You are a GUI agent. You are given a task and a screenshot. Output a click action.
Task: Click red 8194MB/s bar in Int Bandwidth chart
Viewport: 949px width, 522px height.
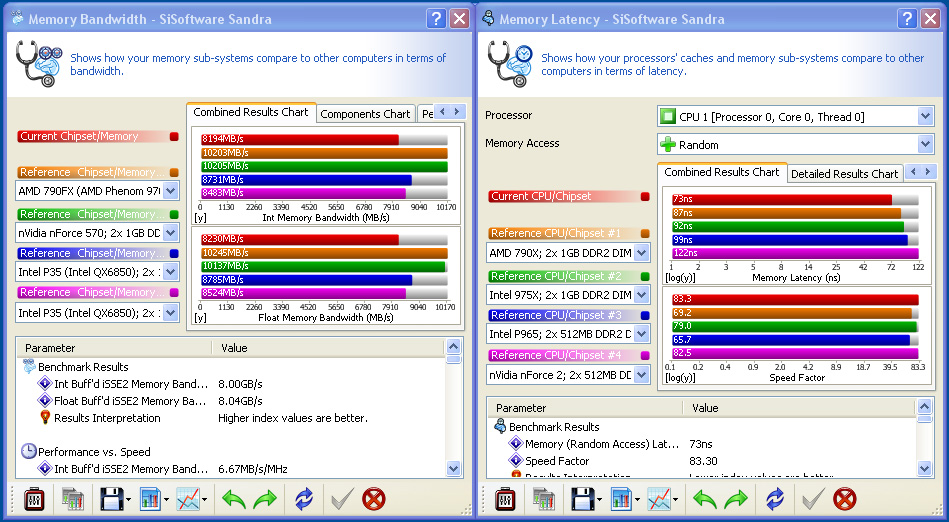pyautogui.click(x=300, y=139)
